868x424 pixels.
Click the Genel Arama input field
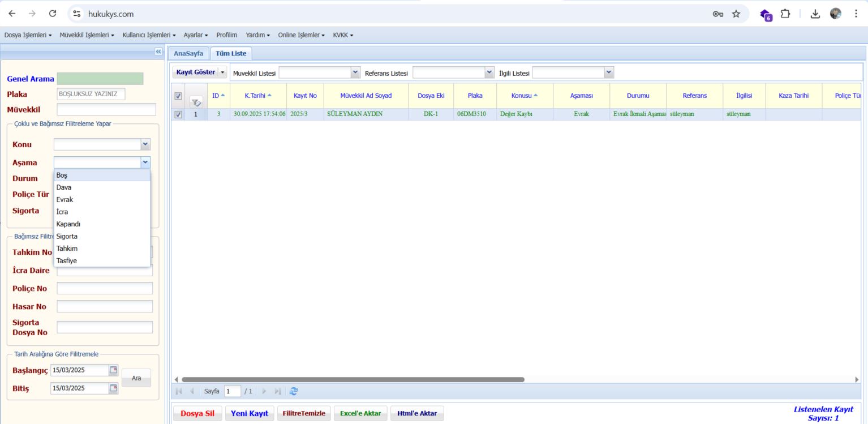(x=100, y=79)
